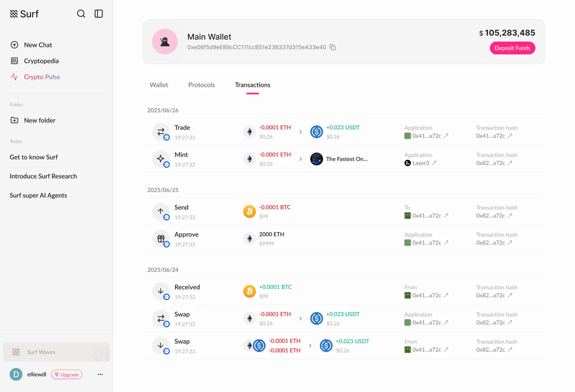Click the 2025/06/24 date header
Image resolution: width=575 pixels, height=392 pixels.
pos(163,270)
